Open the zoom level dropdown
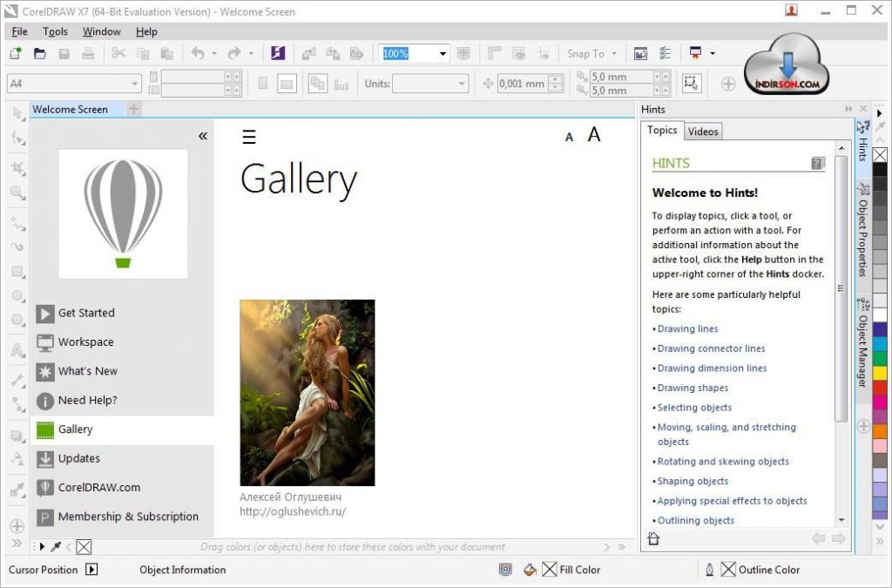This screenshot has width=892, height=588. pyautogui.click(x=443, y=53)
